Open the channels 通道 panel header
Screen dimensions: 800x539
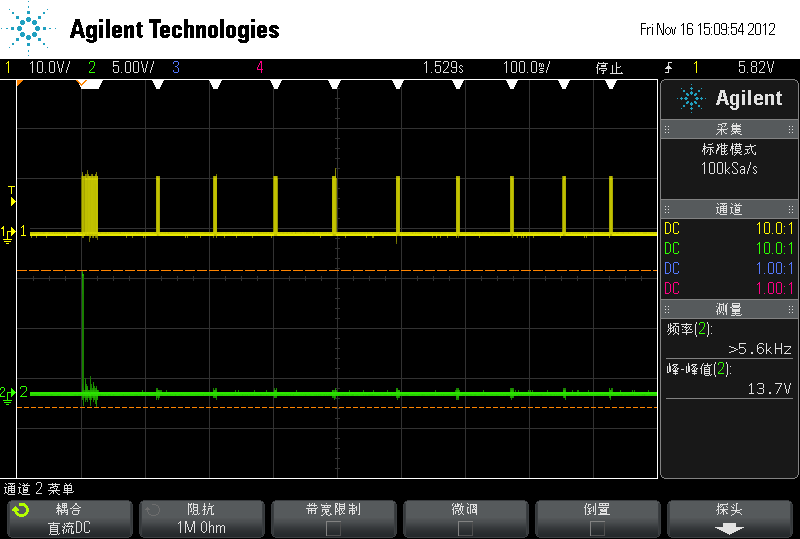[x=729, y=209]
